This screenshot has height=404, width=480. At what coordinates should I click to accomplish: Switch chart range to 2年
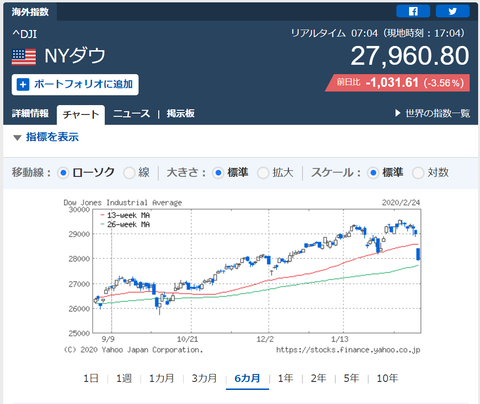[319, 378]
